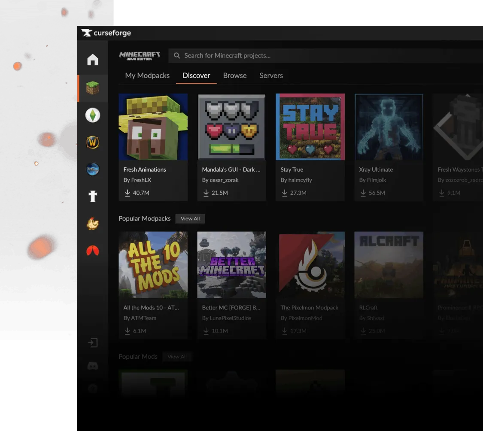This screenshot has height=448, width=483.
Task: Open The Sims plumbob game icon
Action: tap(93, 115)
